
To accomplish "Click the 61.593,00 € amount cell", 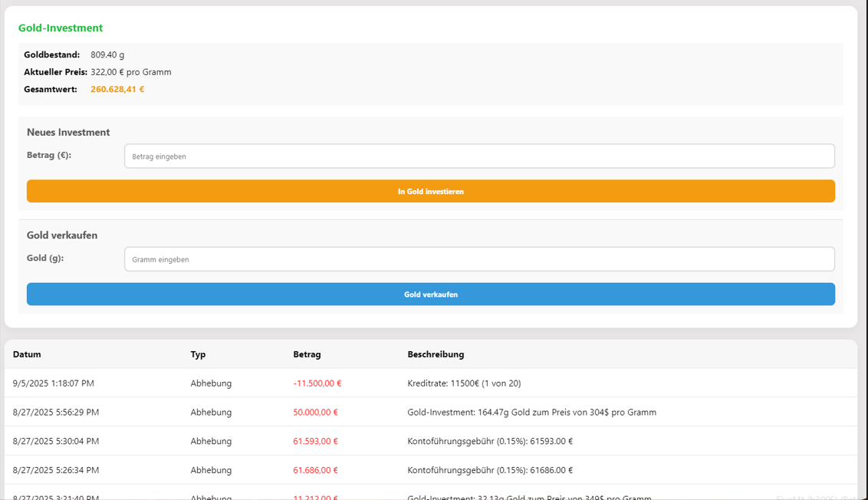I will (x=315, y=442).
